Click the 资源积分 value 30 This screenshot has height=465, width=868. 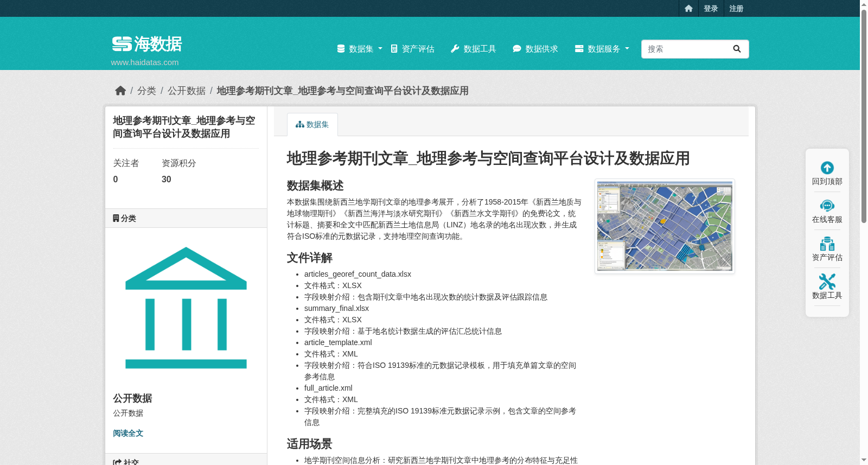pos(167,180)
